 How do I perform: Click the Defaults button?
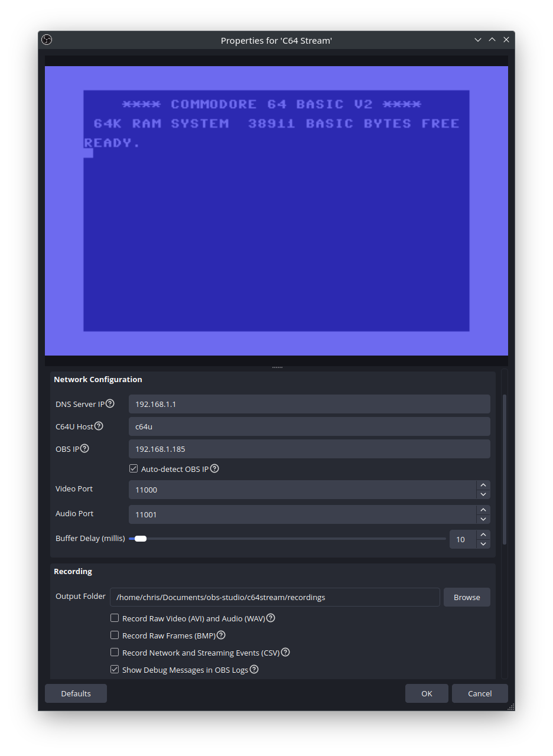[76, 693]
